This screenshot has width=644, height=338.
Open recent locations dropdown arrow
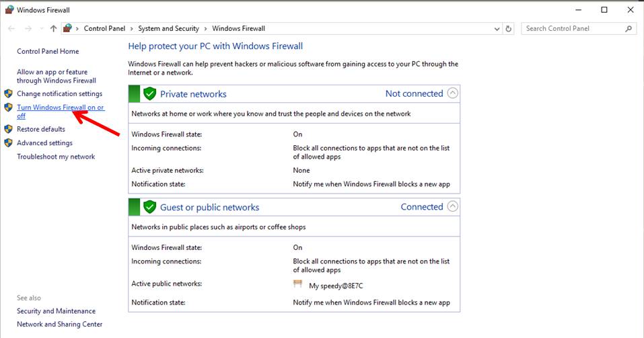coord(42,29)
